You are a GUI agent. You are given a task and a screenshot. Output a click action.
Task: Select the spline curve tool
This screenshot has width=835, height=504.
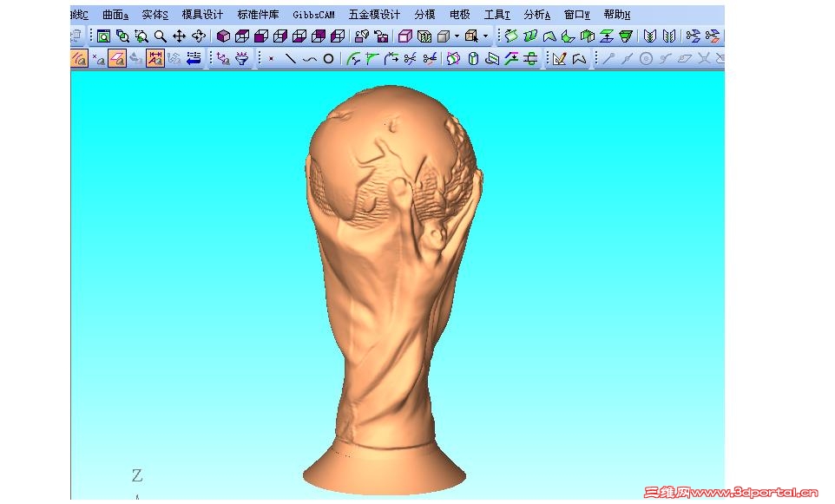pos(309,58)
